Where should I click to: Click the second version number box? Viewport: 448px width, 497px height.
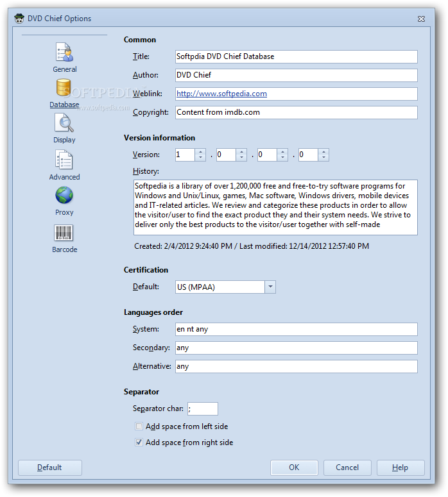coord(226,155)
